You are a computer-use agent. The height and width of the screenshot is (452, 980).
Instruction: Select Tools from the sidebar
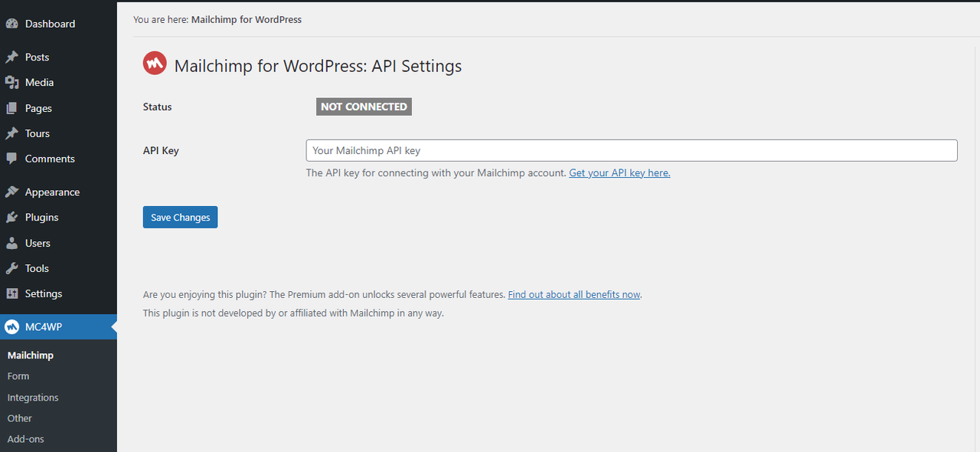(x=58, y=268)
